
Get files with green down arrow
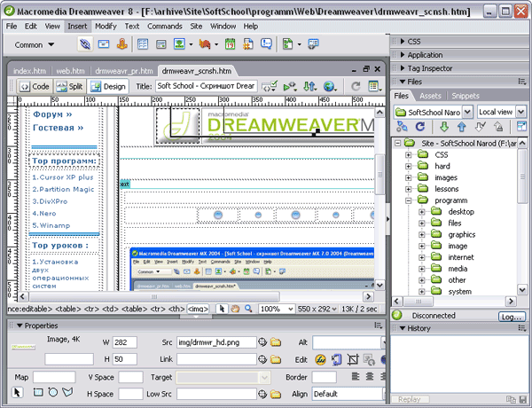pyautogui.click(x=444, y=127)
